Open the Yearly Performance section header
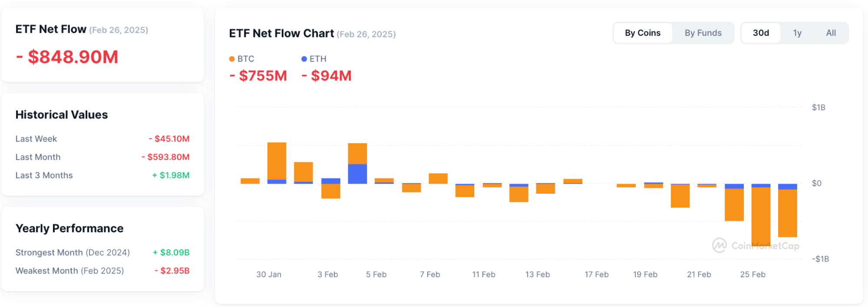This screenshot has width=868, height=307. 69,228
